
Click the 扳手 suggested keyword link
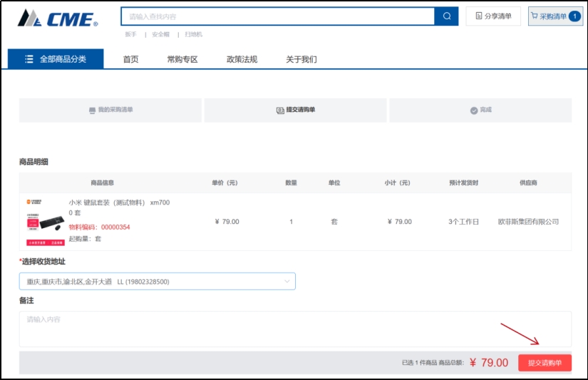pos(130,34)
